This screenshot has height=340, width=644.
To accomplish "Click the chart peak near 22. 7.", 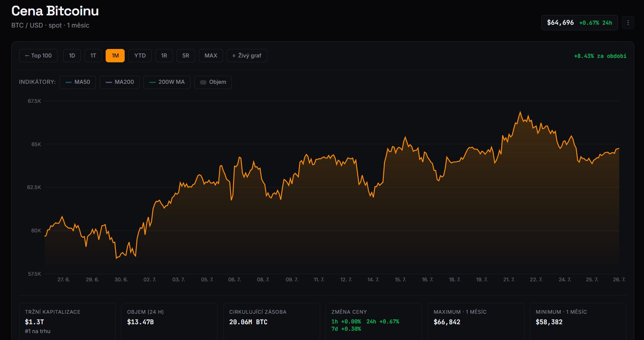I will point(520,112).
